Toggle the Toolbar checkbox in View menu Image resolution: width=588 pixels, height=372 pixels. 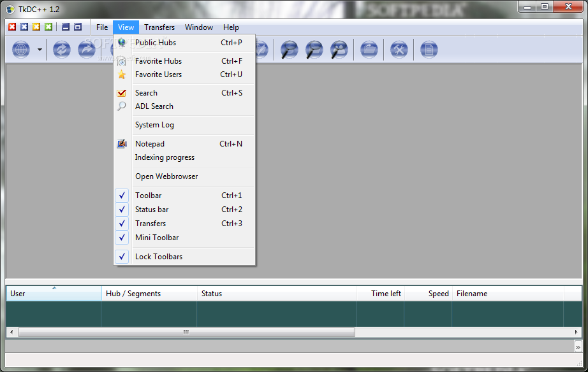point(122,196)
